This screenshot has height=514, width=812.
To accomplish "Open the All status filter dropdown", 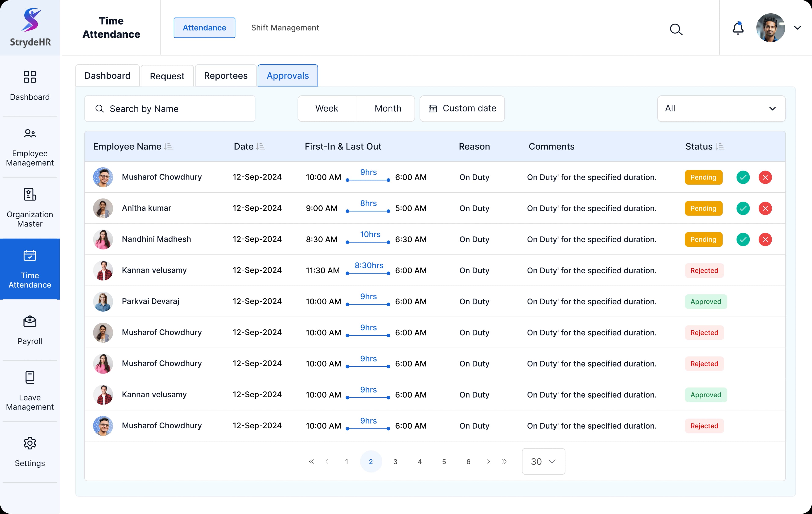I will point(721,108).
